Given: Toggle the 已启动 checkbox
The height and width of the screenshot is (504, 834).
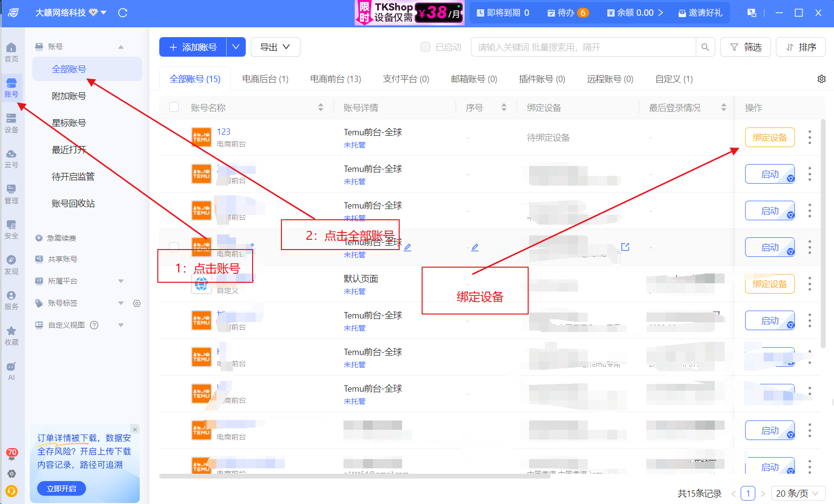Looking at the screenshot, I should click(426, 47).
